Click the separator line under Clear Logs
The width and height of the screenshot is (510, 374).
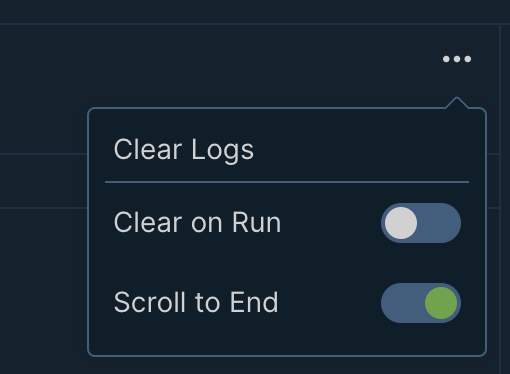coord(287,182)
